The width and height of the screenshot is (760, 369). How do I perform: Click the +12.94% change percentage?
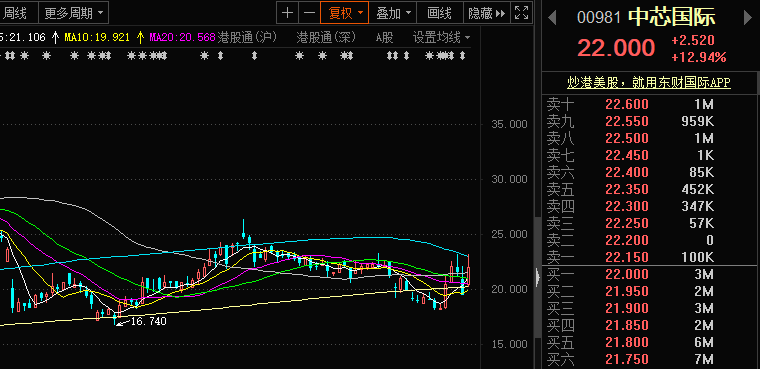click(698, 58)
